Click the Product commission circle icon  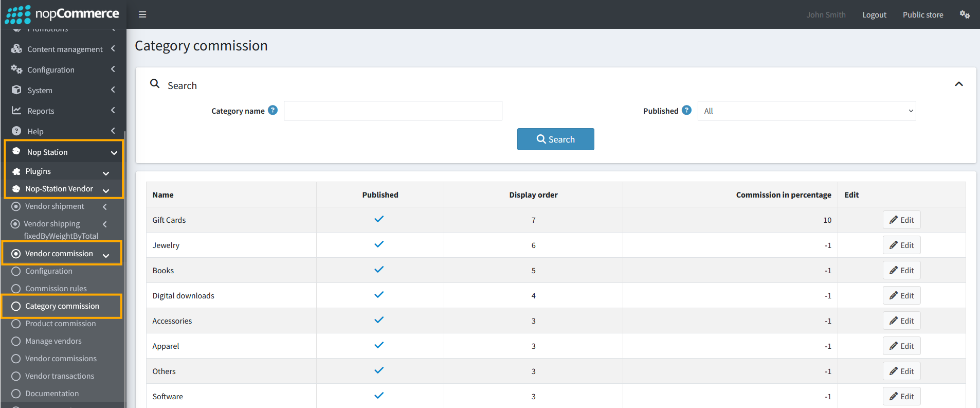pos(16,324)
